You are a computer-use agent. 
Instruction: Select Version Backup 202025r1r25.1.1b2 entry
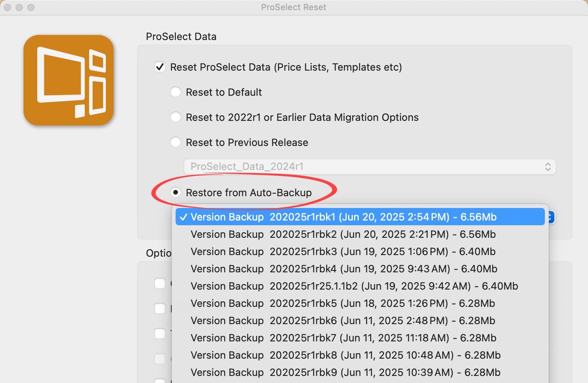click(354, 286)
